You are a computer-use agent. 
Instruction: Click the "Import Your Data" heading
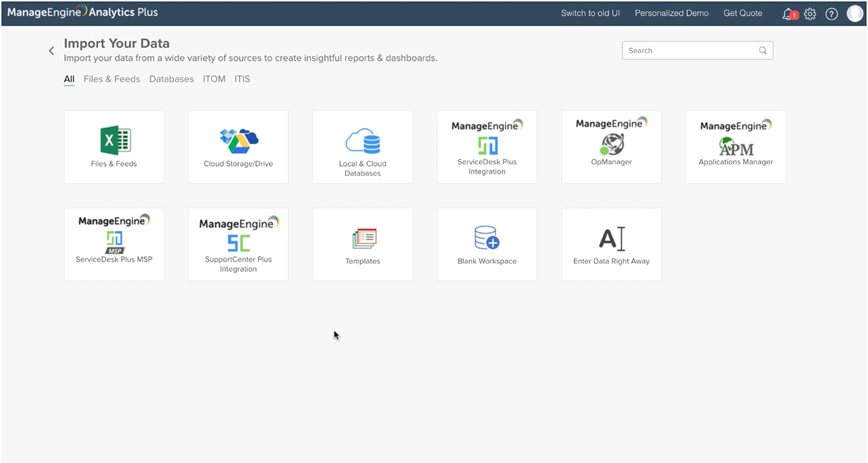point(117,43)
